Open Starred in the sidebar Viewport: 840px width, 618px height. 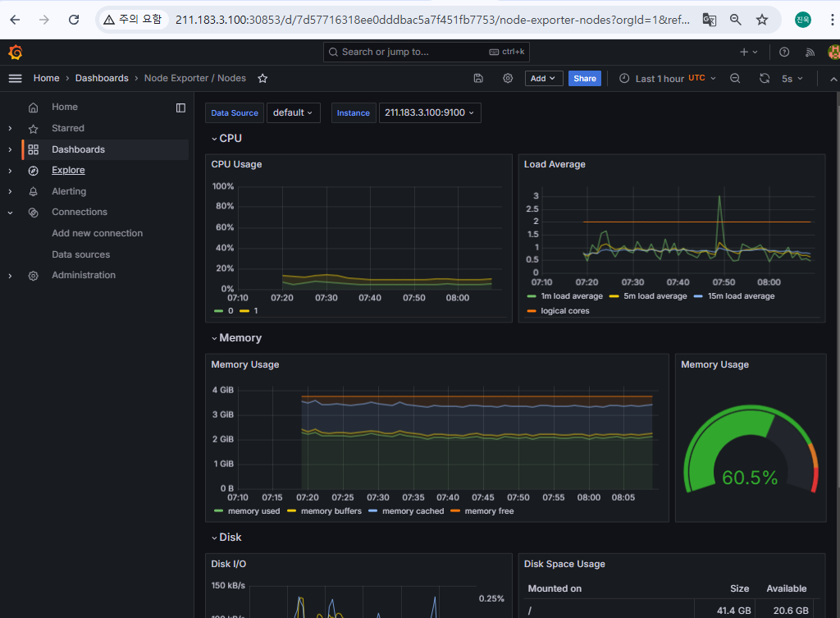point(68,128)
